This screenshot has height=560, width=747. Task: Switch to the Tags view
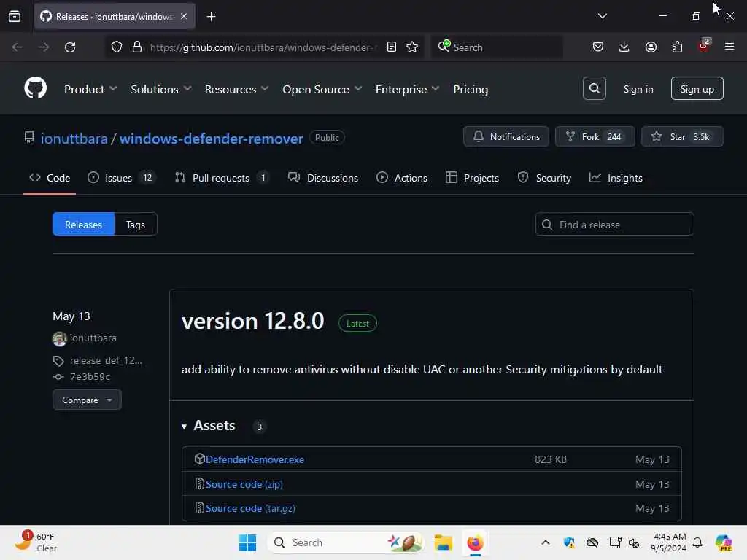(136, 225)
